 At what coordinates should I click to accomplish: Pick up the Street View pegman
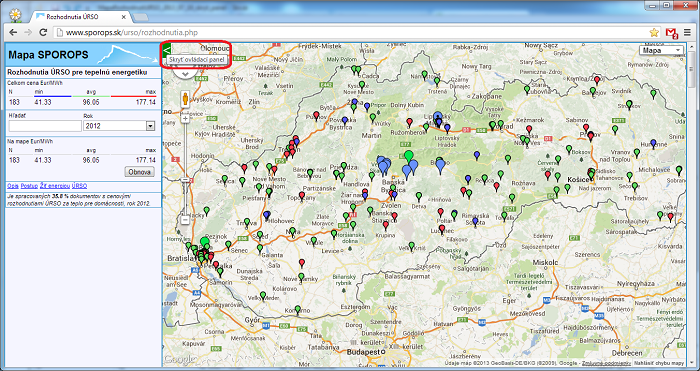tap(186, 99)
